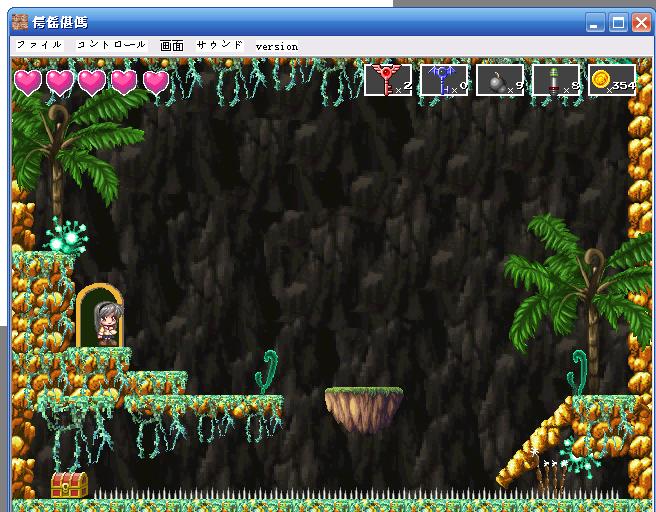Open the 画面 menu
This screenshot has width=656, height=512.
[x=172, y=45]
